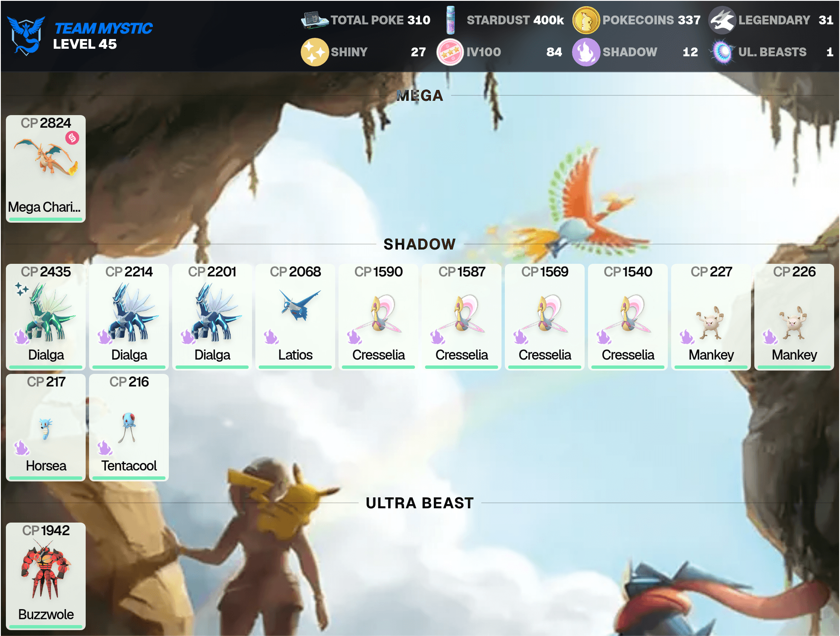Screen dimensions: 840x636
Task: Click the Legendary badge icon
Action: point(722,20)
